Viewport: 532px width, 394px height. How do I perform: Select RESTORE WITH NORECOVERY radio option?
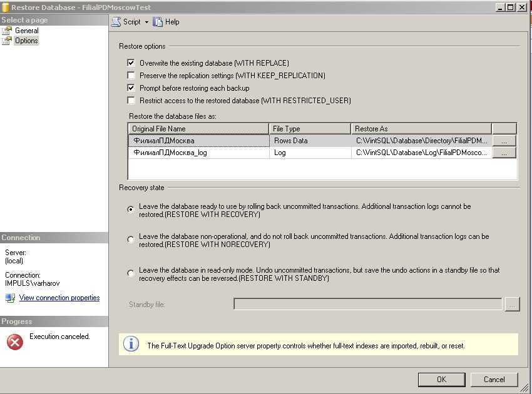click(130, 240)
